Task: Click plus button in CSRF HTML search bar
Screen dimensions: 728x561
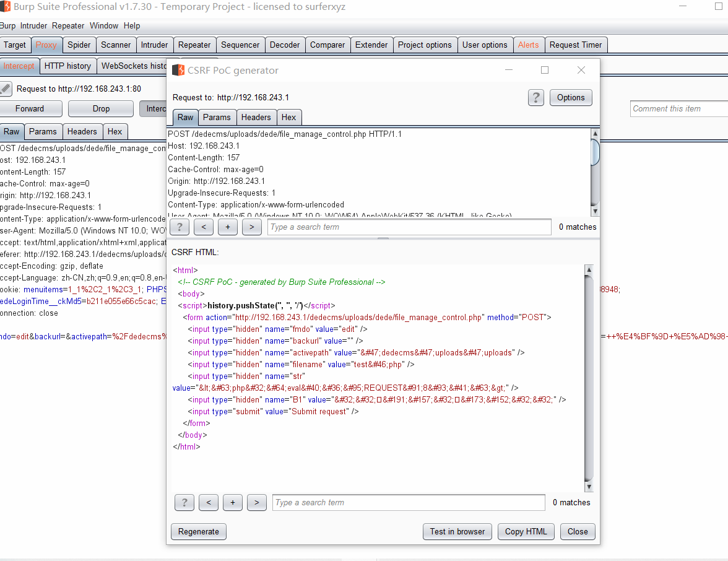Action: point(233,503)
